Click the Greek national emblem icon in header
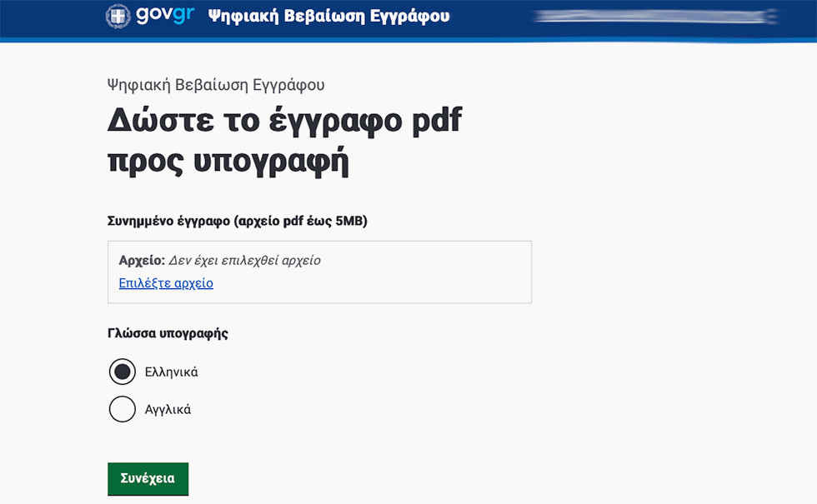The image size is (817, 504). click(x=118, y=16)
